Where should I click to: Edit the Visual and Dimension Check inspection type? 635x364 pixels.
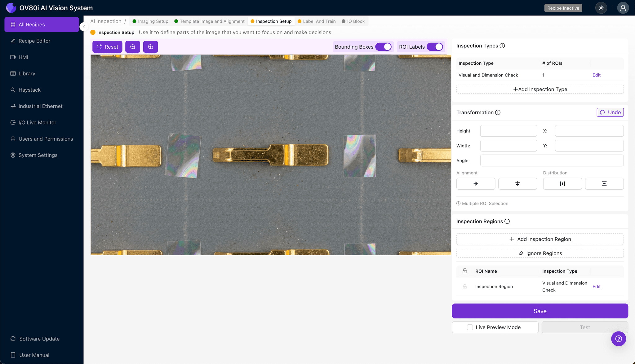point(596,75)
